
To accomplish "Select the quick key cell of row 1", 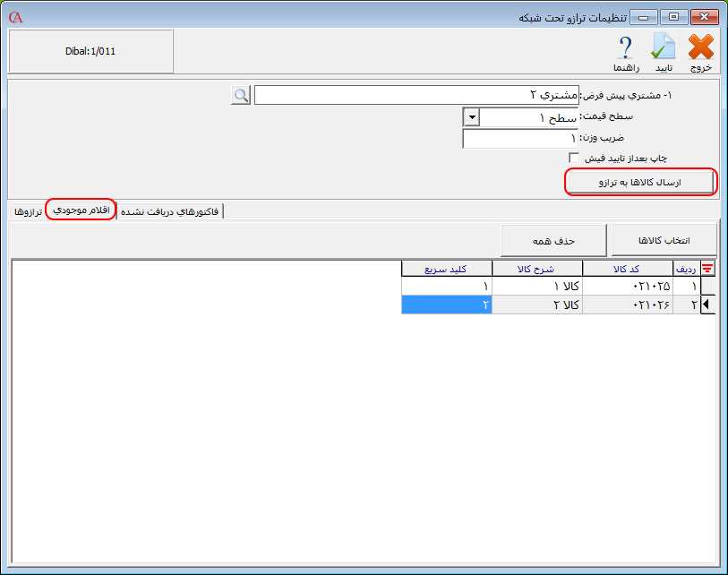I will pyautogui.click(x=446, y=286).
